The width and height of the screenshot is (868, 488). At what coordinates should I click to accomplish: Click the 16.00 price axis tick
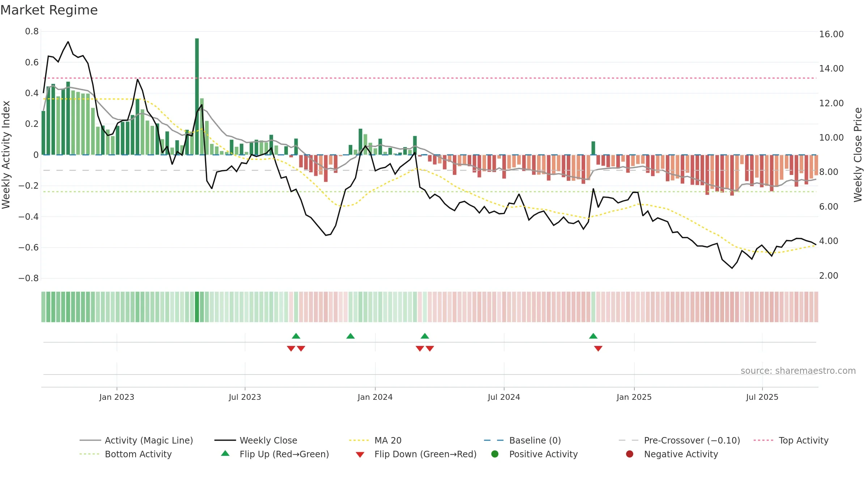pos(831,34)
